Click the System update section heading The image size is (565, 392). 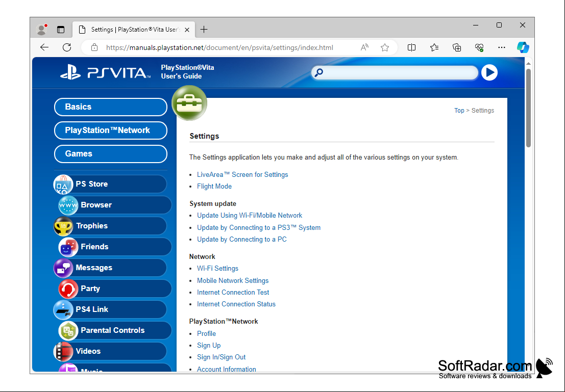213,204
